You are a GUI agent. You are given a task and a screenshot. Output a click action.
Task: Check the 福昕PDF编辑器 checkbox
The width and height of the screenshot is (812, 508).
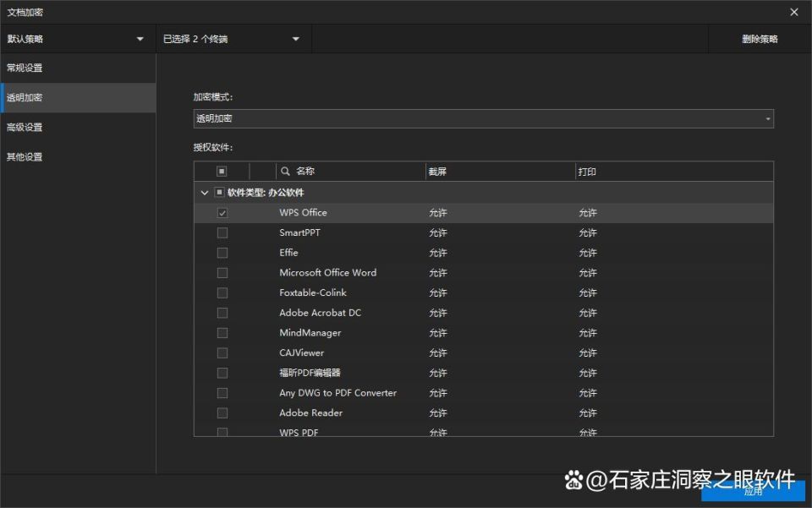tap(222, 373)
